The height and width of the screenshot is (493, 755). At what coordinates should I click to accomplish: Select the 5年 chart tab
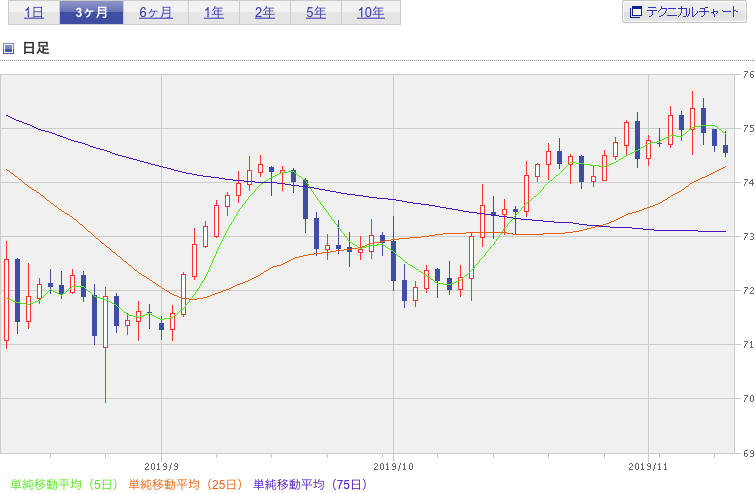pos(316,13)
